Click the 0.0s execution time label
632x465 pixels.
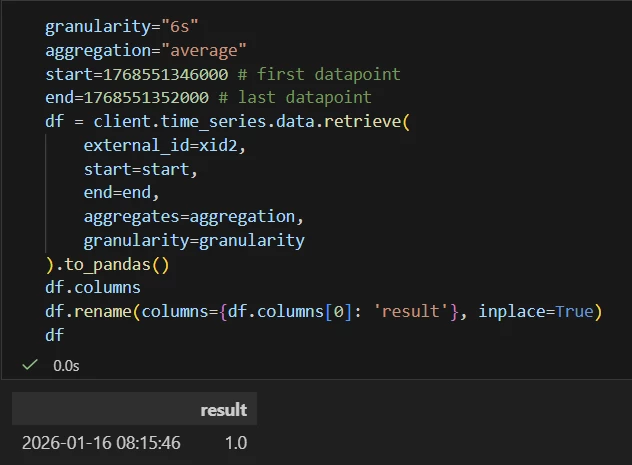66,366
